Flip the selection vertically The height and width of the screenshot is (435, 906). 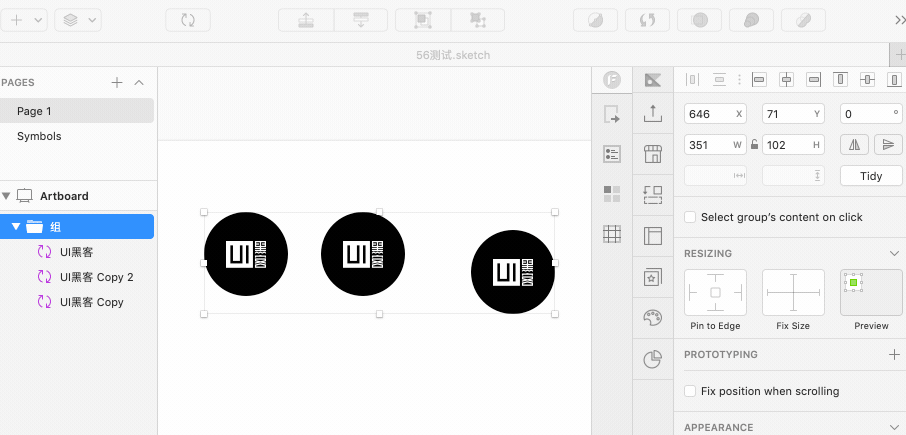click(889, 144)
